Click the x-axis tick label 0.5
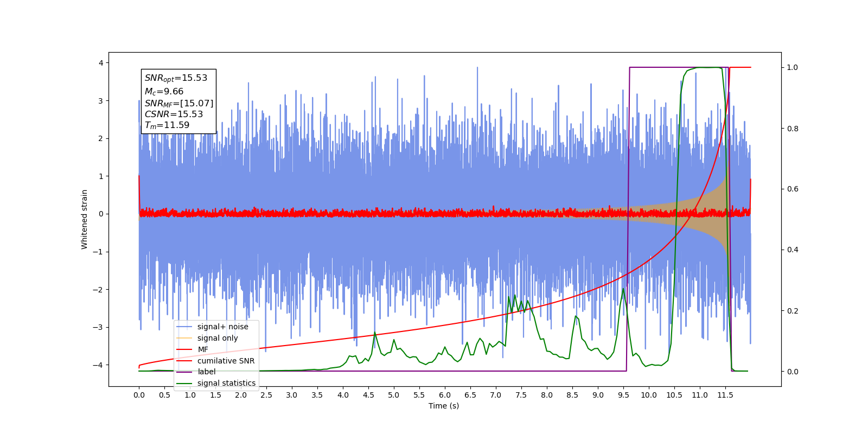This screenshot has height=434, width=868. (164, 395)
